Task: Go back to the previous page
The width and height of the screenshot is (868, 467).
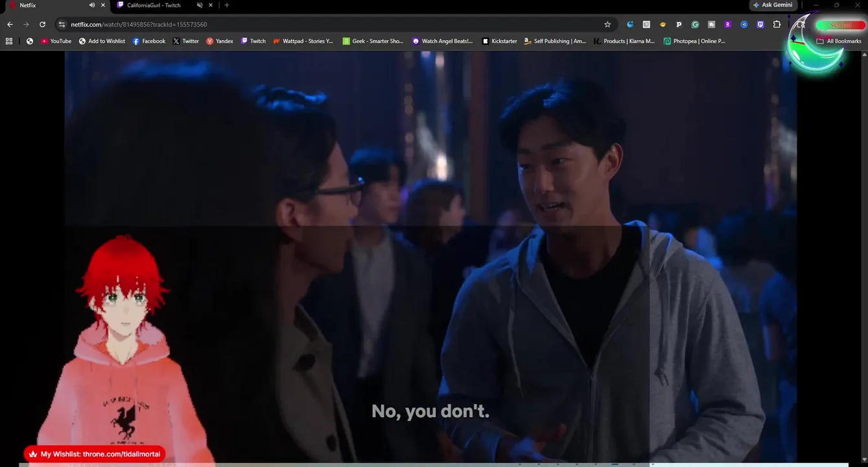Action: point(10,25)
